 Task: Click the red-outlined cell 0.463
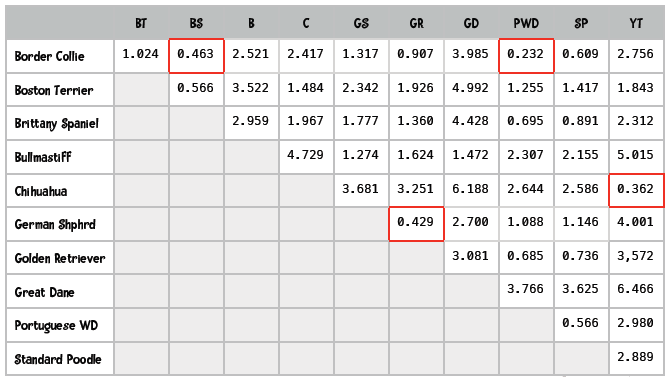pos(196,56)
